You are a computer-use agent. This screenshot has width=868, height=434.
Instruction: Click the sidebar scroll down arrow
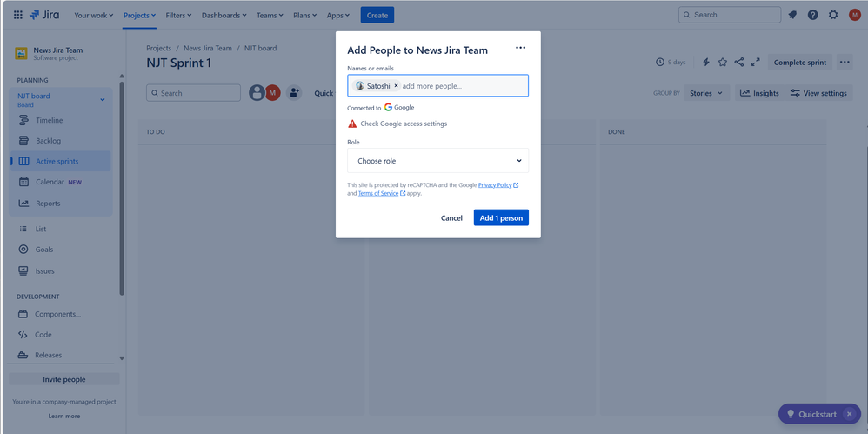(122, 358)
